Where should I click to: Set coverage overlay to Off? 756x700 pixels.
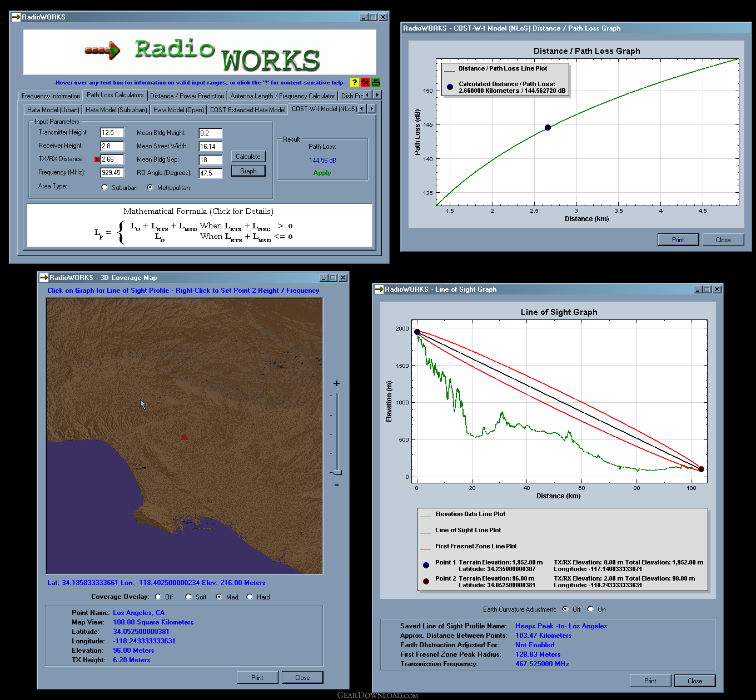click(x=158, y=597)
